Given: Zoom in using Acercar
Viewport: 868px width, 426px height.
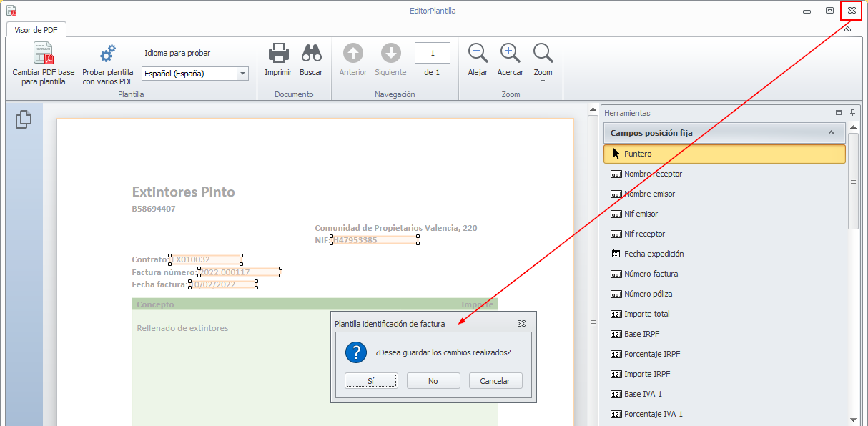Looking at the screenshot, I should click(x=510, y=60).
